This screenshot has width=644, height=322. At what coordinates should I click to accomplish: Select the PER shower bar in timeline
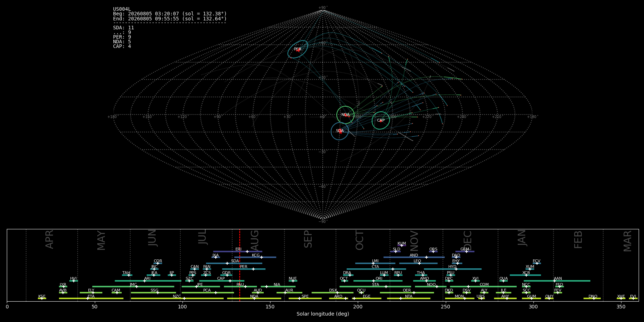(x=244, y=269)
